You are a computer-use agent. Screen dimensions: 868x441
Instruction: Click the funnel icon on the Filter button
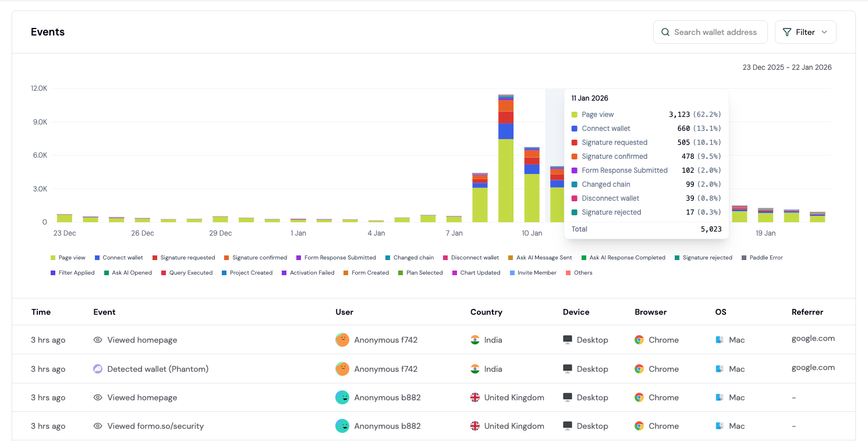click(x=787, y=32)
